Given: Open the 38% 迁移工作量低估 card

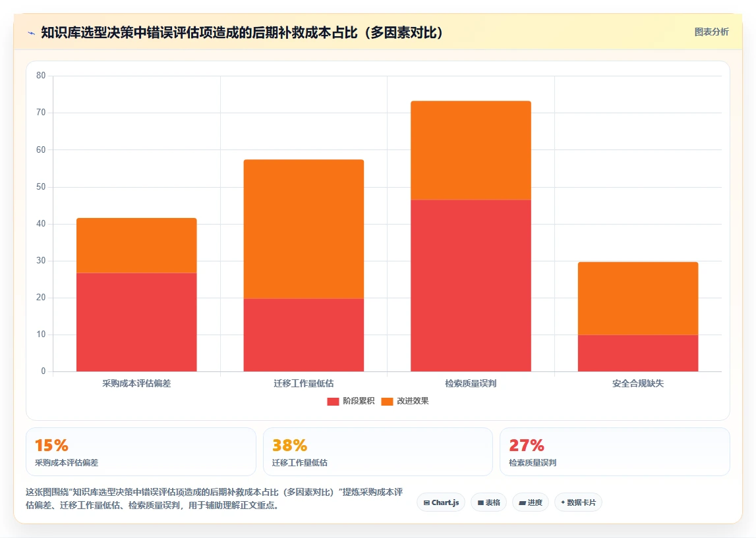Looking at the screenshot, I should coord(378,452).
